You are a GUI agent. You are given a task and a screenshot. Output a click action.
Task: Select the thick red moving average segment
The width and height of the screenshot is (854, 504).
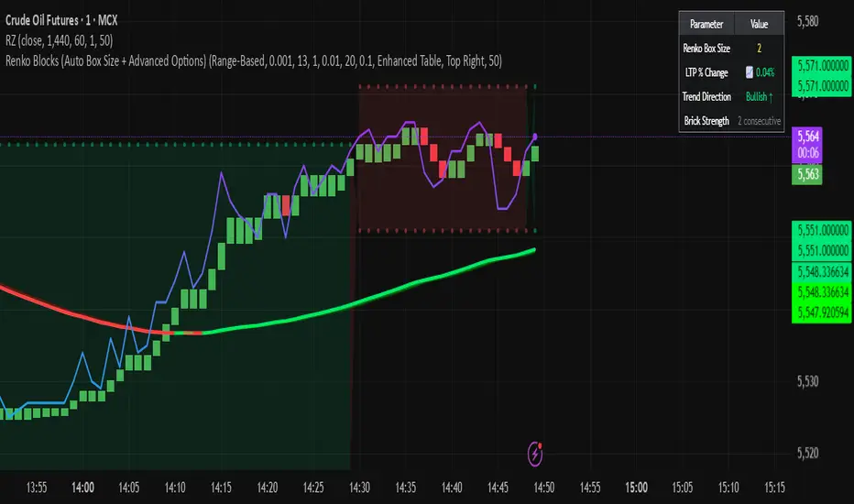(82, 315)
